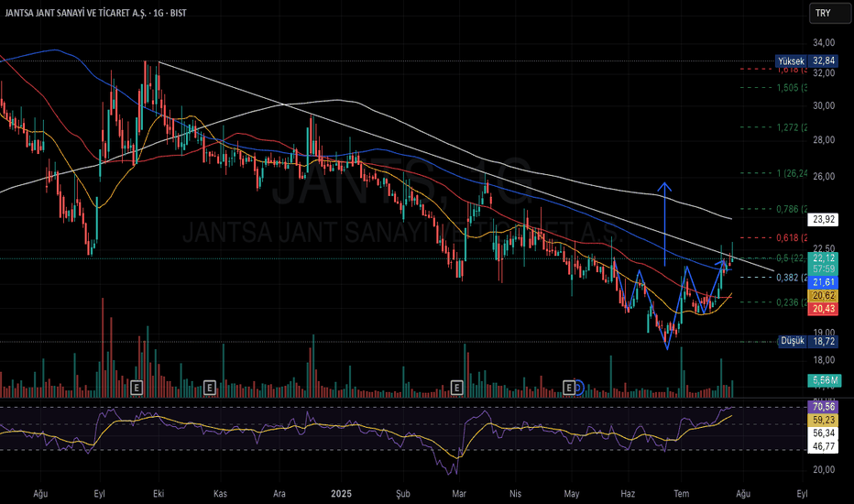Image resolution: width=854 pixels, height=504 pixels.
Task: Open the E marker beside the blue circle
Action: point(569,388)
